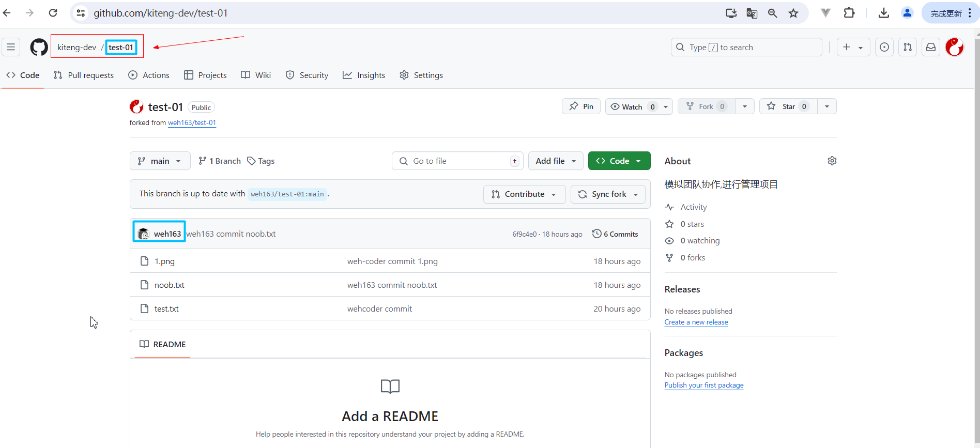Expand the Add file dropdown

[x=556, y=161]
